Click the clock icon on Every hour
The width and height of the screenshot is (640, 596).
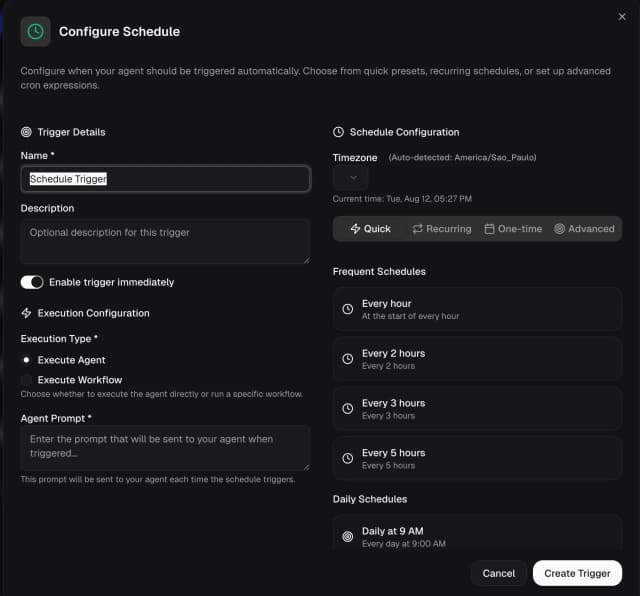(x=347, y=309)
